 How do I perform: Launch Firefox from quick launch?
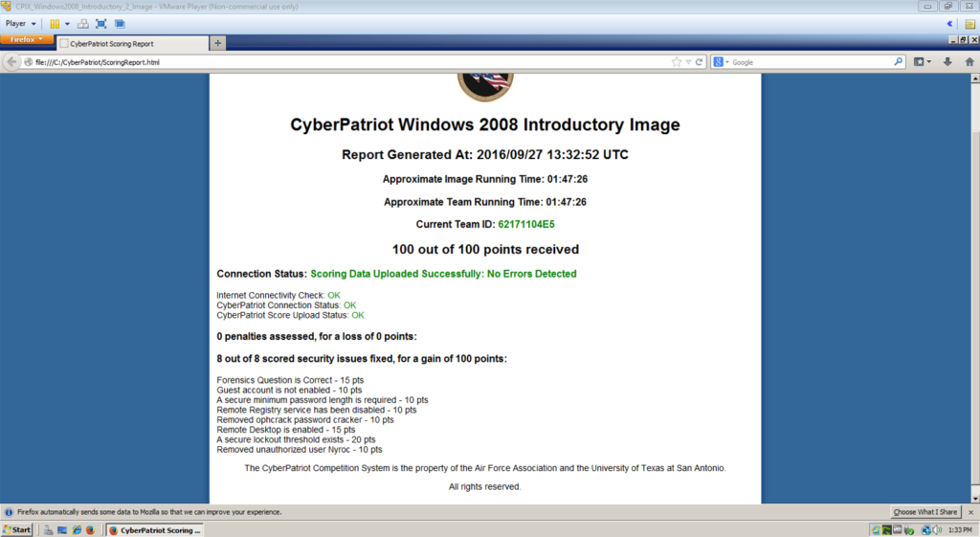90,530
